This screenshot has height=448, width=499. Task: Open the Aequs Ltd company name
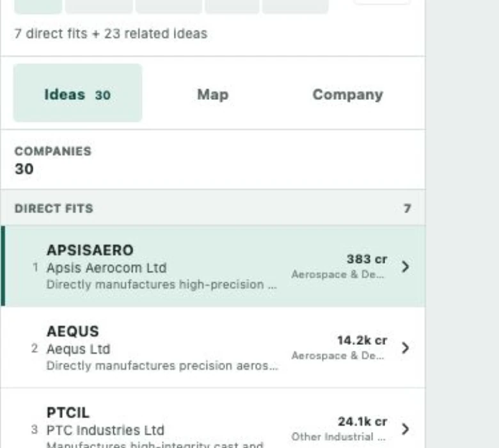[78, 349]
